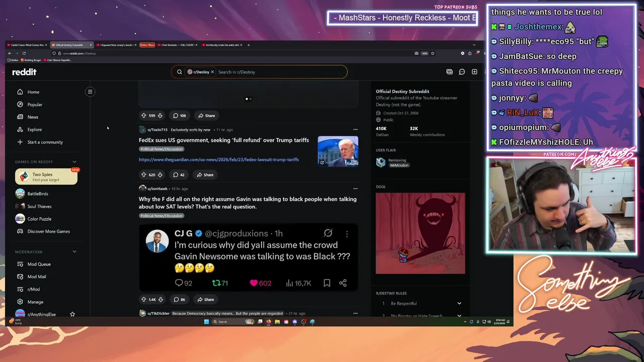644x362 pixels.
Task: Bookmark this page with star icon
Action: (x=432, y=53)
